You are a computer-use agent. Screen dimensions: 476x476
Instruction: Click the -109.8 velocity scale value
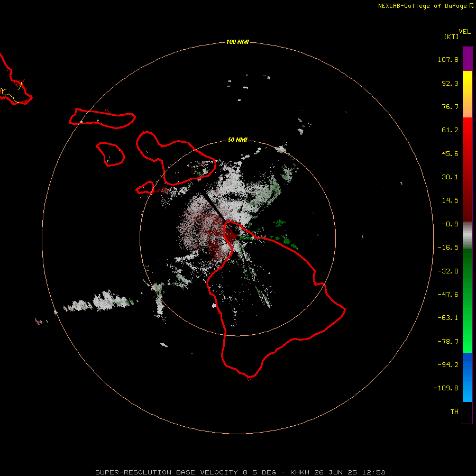coord(446,388)
